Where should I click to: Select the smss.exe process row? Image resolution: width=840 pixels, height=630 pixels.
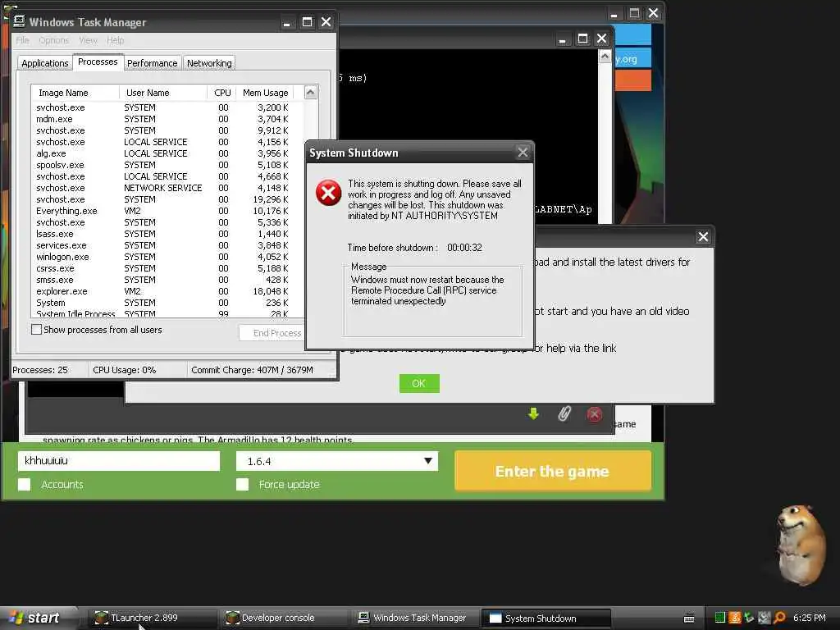point(167,280)
